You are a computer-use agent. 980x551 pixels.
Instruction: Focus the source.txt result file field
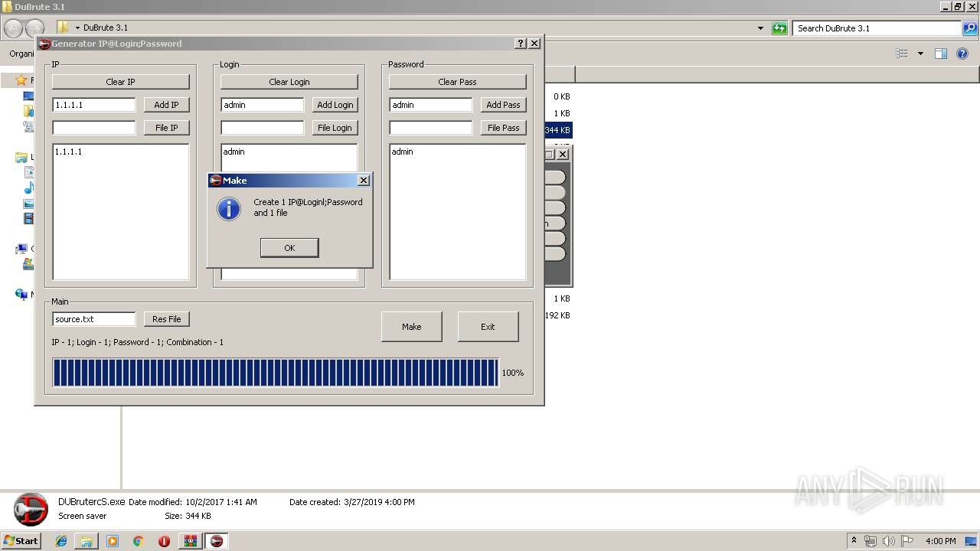pyautogui.click(x=94, y=319)
